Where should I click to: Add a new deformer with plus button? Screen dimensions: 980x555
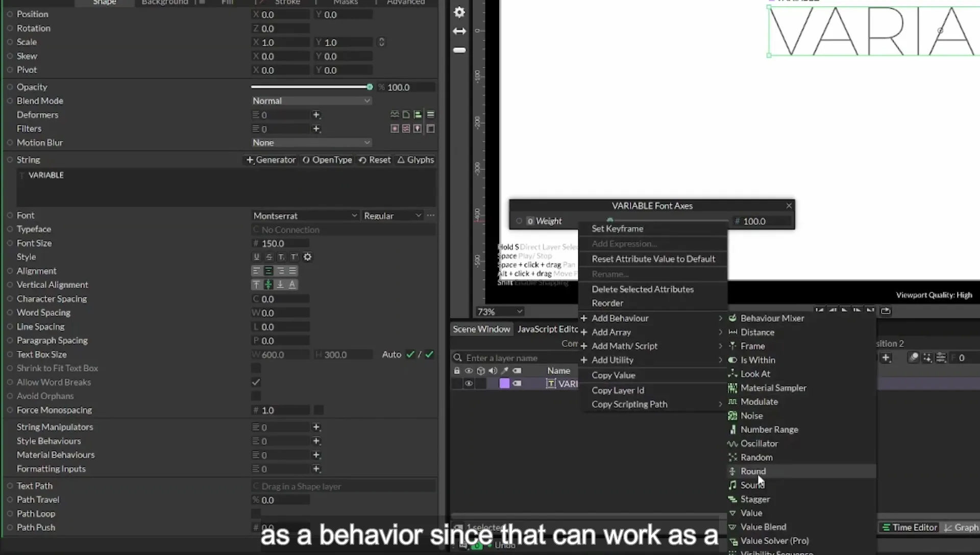coord(316,115)
